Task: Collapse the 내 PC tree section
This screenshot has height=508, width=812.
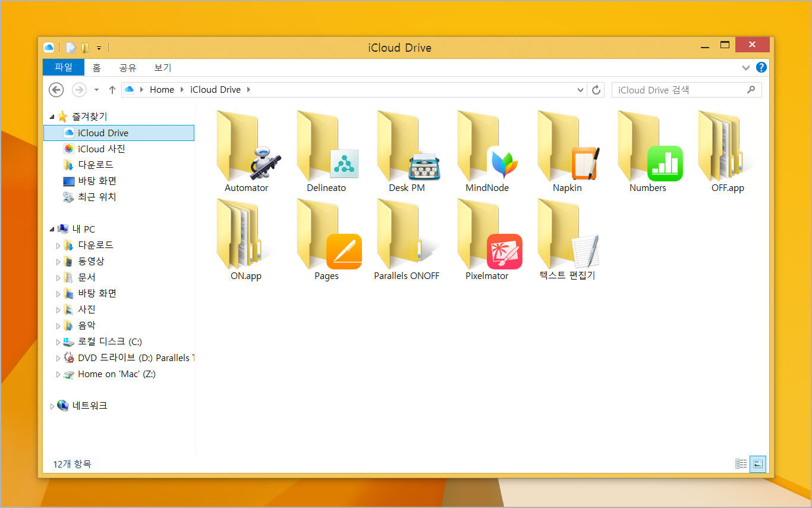Action: pos(52,230)
